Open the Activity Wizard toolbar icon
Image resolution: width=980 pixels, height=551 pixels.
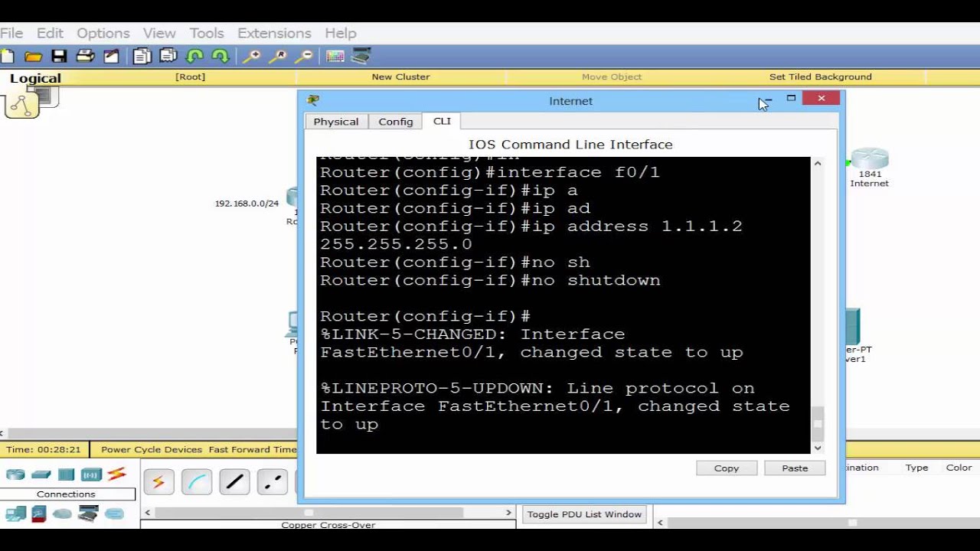click(x=112, y=56)
